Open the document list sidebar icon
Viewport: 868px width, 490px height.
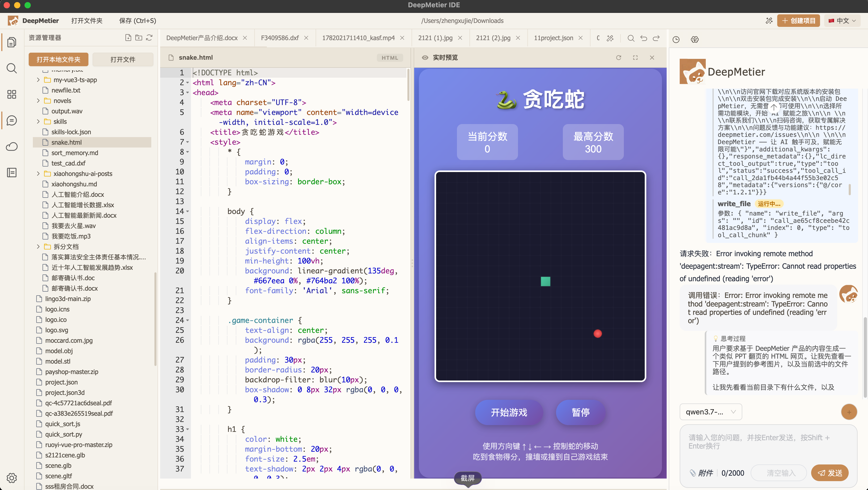coord(12,173)
